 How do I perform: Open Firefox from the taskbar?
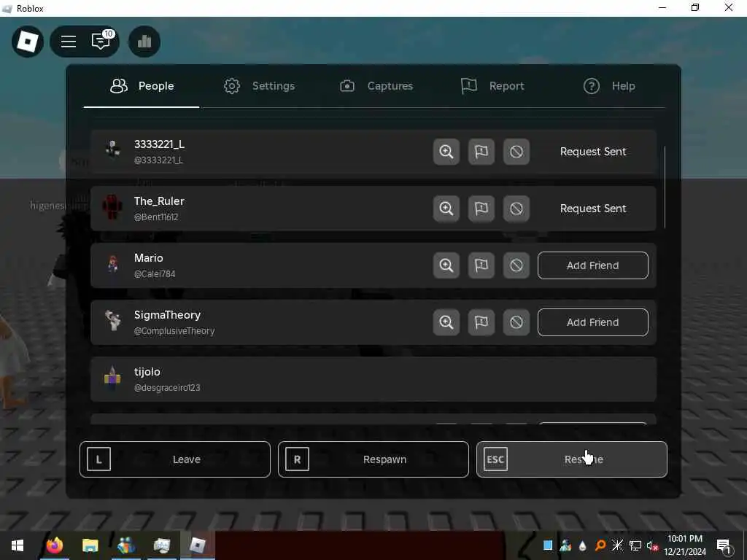tap(54, 545)
